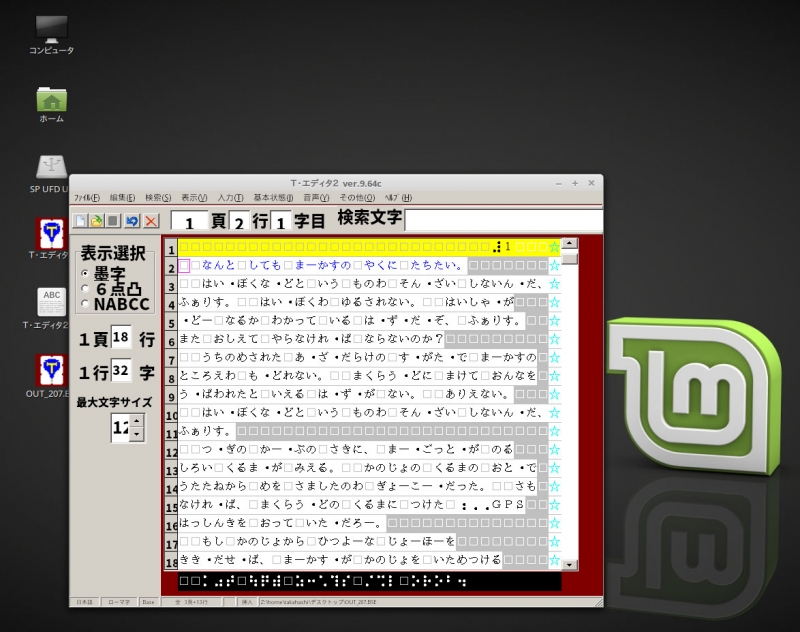Click the blue Undo arrow icon

click(132, 221)
